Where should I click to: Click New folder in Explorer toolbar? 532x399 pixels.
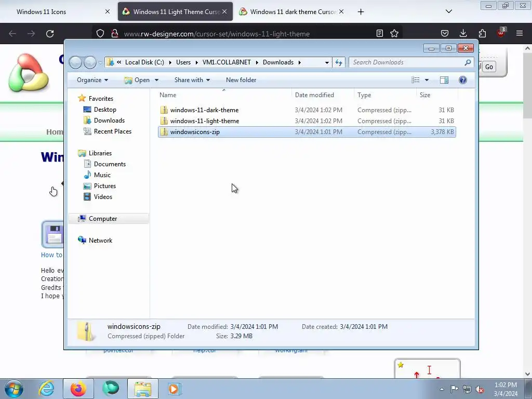241,80
